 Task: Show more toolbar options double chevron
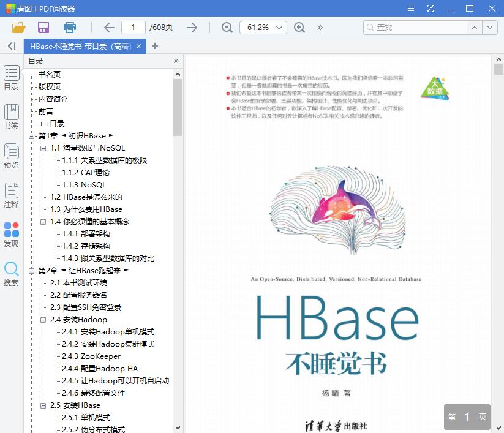320,28
